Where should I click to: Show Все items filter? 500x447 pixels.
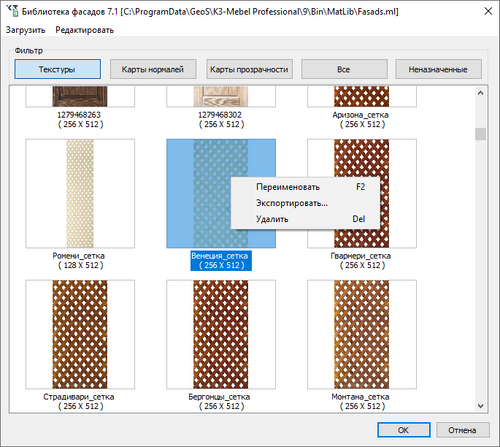(x=344, y=69)
